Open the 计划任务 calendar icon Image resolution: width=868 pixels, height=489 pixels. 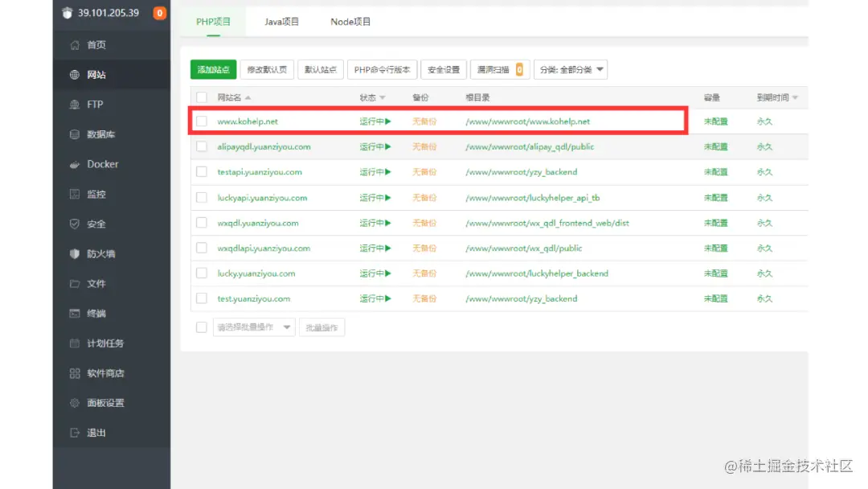pos(75,343)
